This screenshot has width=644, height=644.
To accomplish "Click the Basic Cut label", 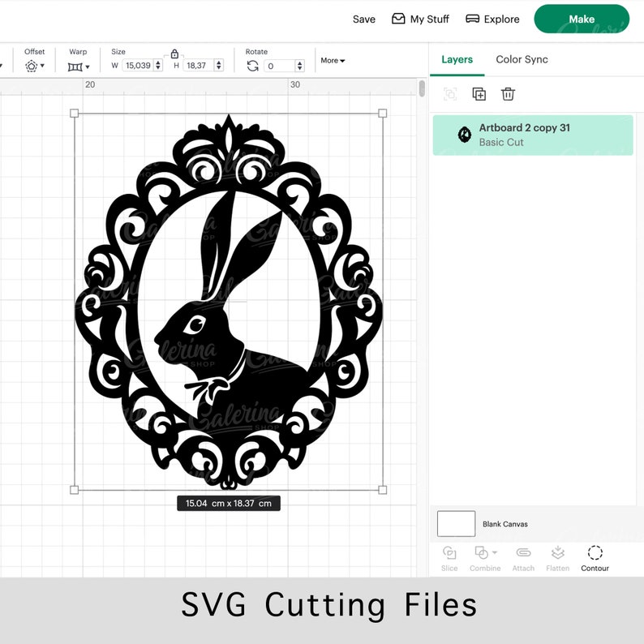I will (501, 142).
